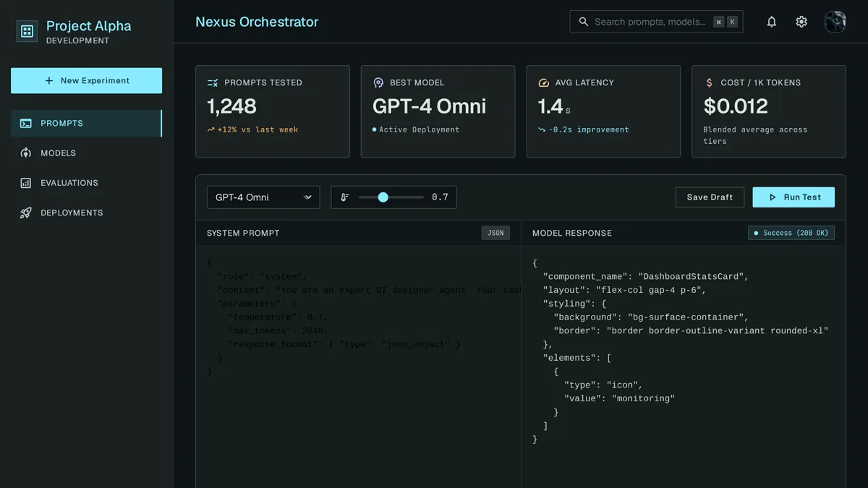The image size is (868, 488).
Task: Create a New Experiment
Action: click(x=86, y=81)
